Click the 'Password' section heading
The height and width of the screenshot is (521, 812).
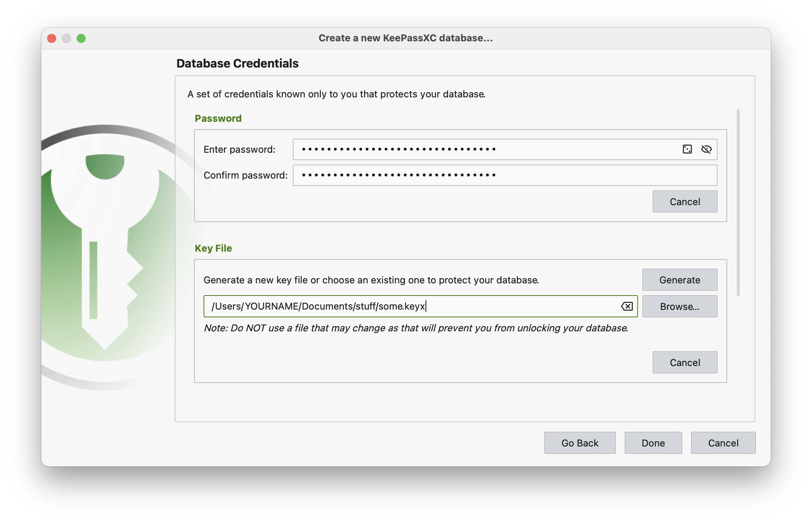[218, 118]
